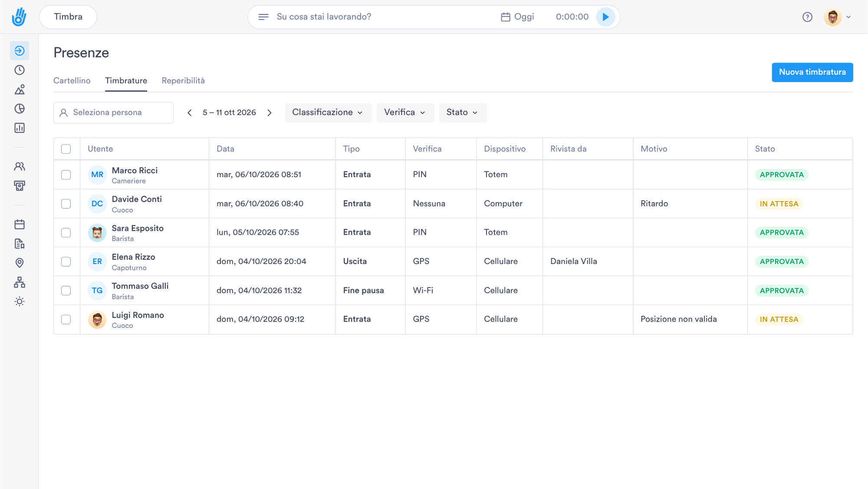Expand the Classificazione filter dropdown
Screen dimensions: 868x489
[328, 112]
